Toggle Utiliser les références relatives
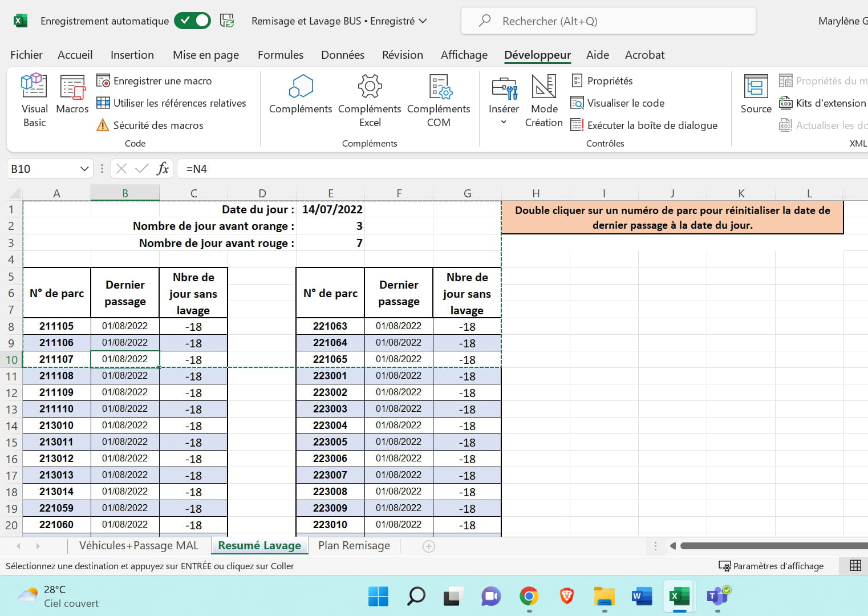The width and height of the screenshot is (868, 616). 173,103
